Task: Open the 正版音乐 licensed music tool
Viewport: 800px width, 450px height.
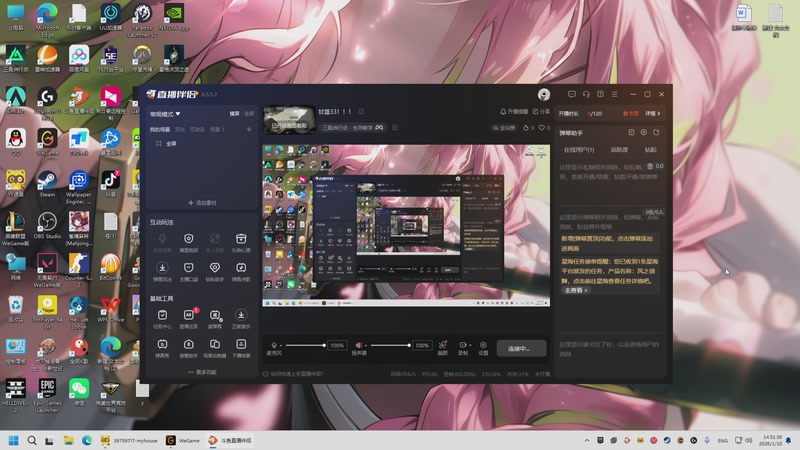Action: point(241,319)
